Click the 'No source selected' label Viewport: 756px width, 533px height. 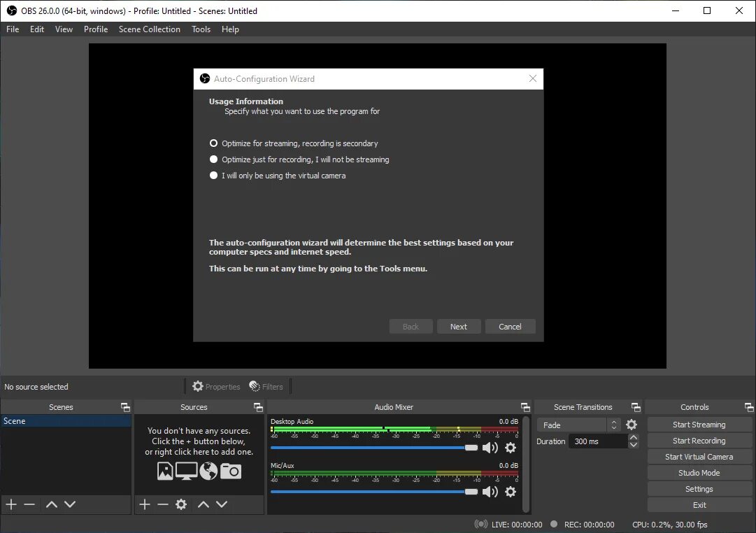(x=36, y=387)
